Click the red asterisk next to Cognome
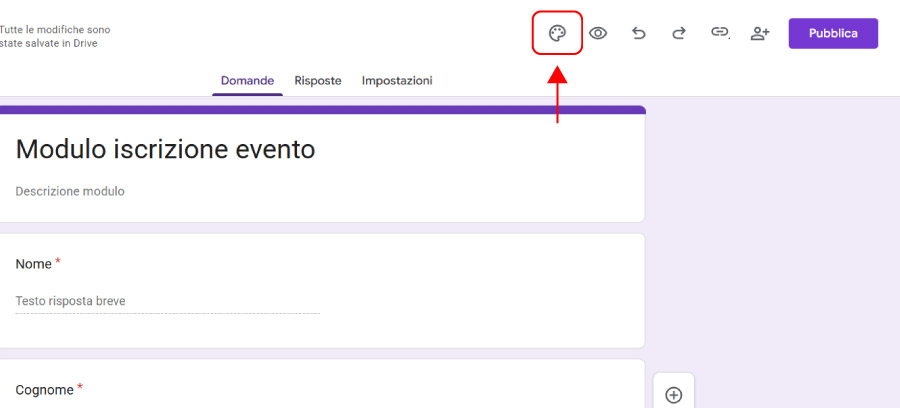The height and width of the screenshot is (408, 900). pyautogui.click(x=80, y=387)
